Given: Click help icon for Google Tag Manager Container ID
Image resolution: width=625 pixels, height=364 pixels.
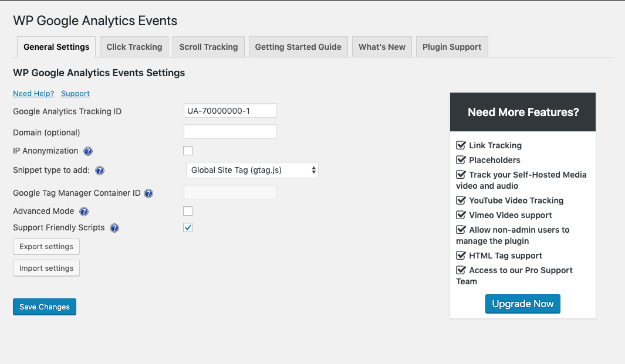Looking at the screenshot, I should (148, 193).
